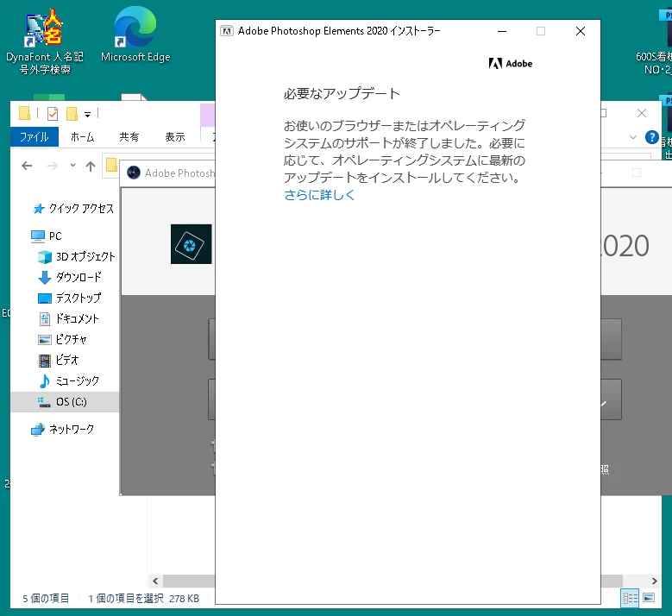
Task: Go forward in File Explorer navigation
Action: coord(53,166)
